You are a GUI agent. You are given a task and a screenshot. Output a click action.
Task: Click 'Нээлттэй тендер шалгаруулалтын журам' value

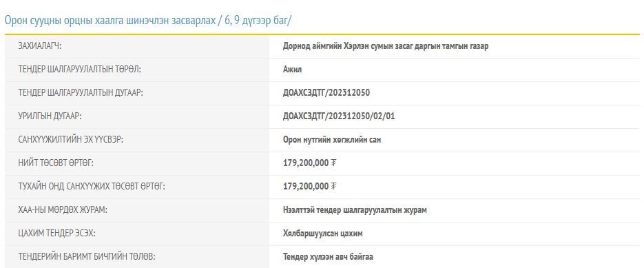click(355, 210)
